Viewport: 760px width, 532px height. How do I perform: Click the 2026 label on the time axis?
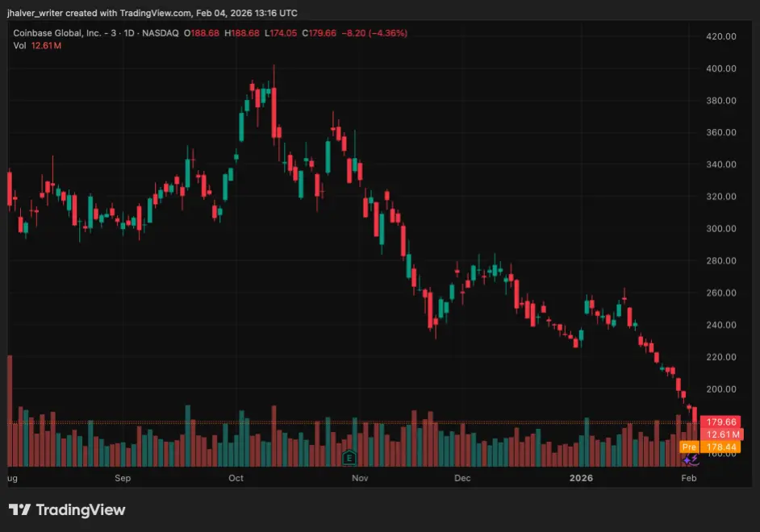pyautogui.click(x=581, y=478)
